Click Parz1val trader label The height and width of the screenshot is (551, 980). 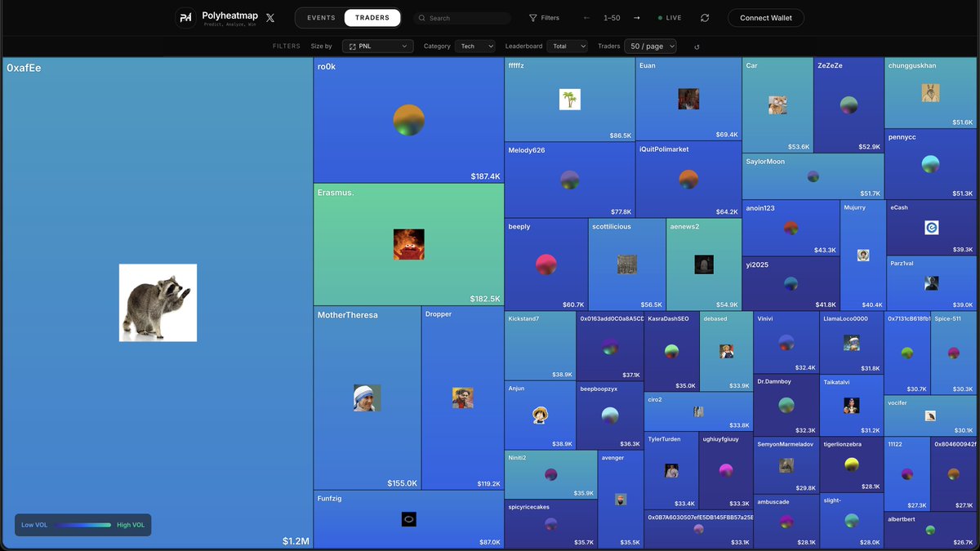(x=902, y=263)
